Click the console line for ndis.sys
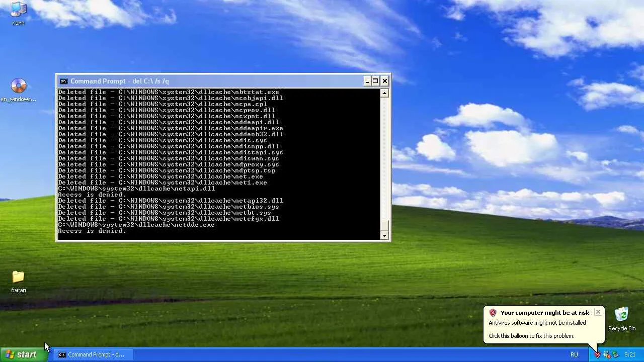 click(163, 140)
